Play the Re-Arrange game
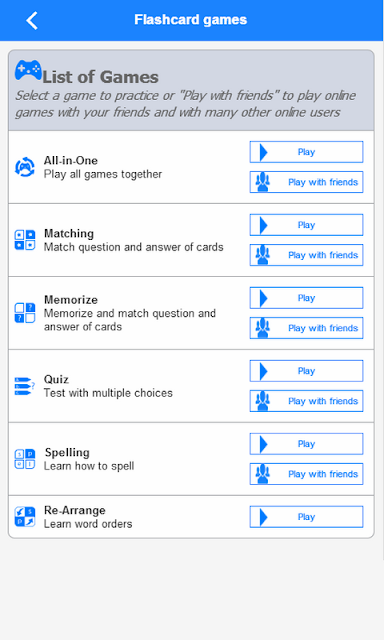This screenshot has width=384, height=640. 306,517
